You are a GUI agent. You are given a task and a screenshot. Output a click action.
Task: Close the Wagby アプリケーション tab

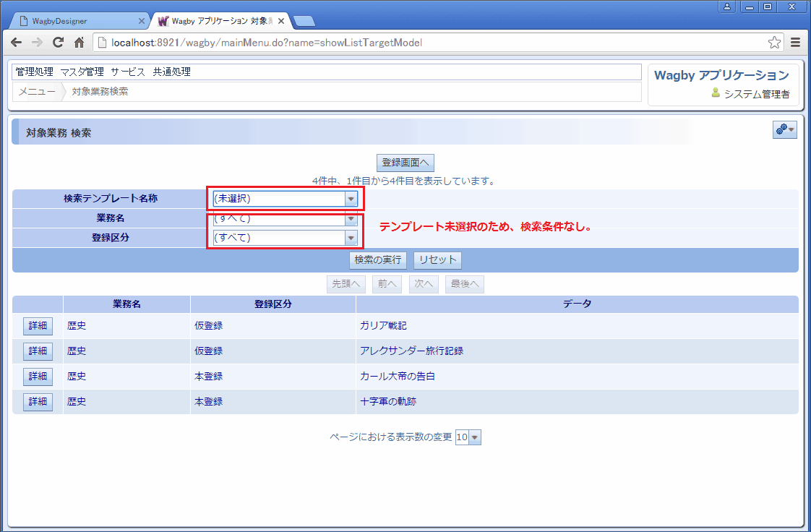281,21
